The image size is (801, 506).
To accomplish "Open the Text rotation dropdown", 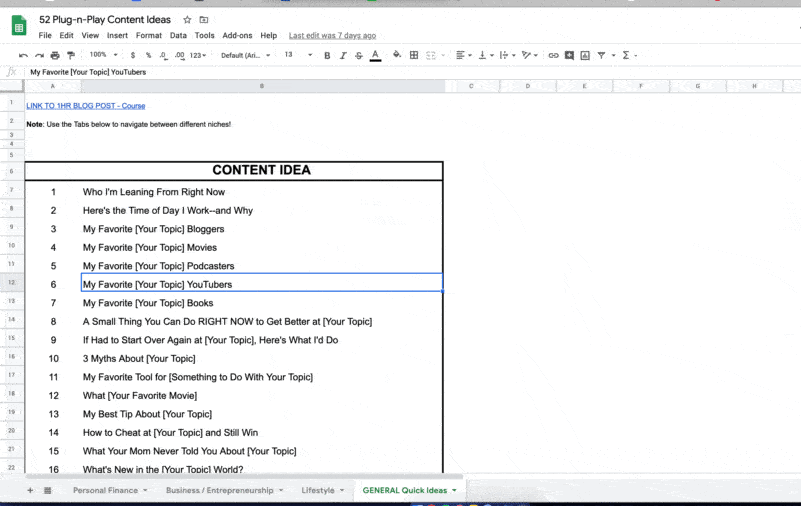I will pyautogui.click(x=530, y=55).
